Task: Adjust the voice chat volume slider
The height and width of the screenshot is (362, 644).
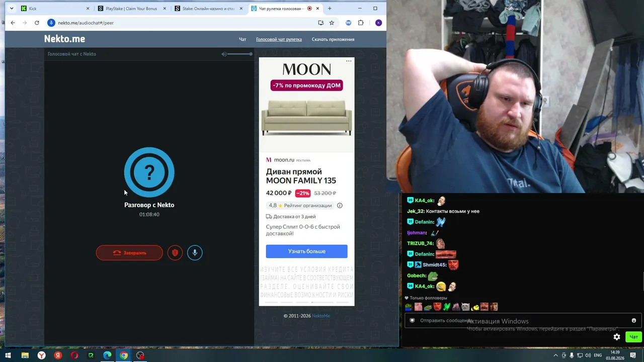Action: pyautogui.click(x=240, y=54)
